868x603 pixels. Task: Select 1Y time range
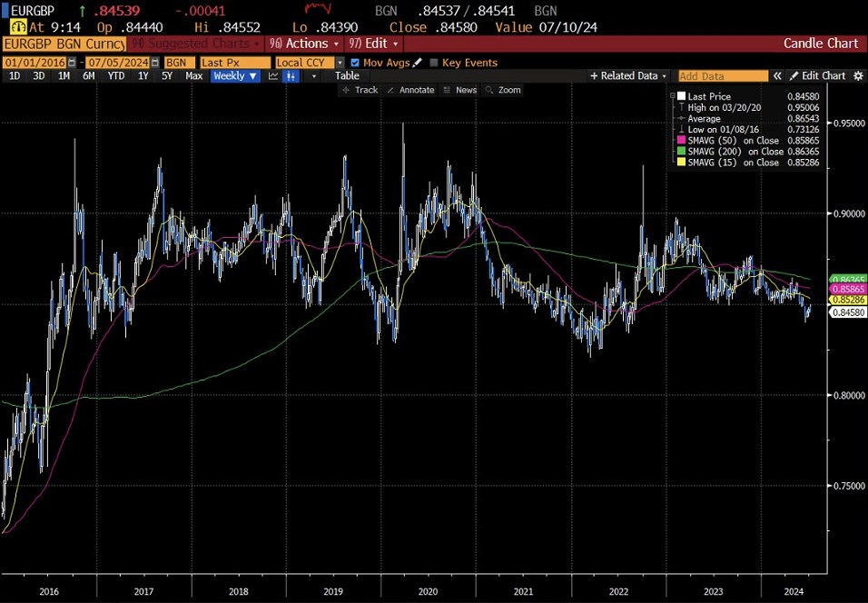click(x=143, y=76)
